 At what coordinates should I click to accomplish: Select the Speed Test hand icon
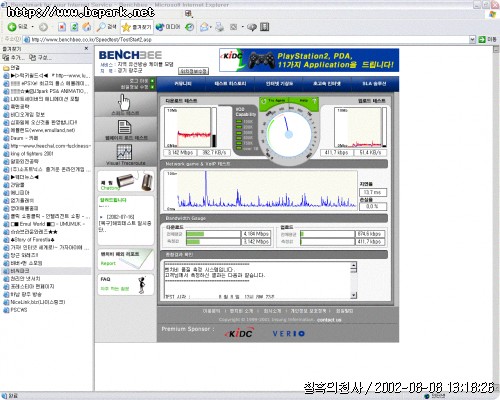125,104
